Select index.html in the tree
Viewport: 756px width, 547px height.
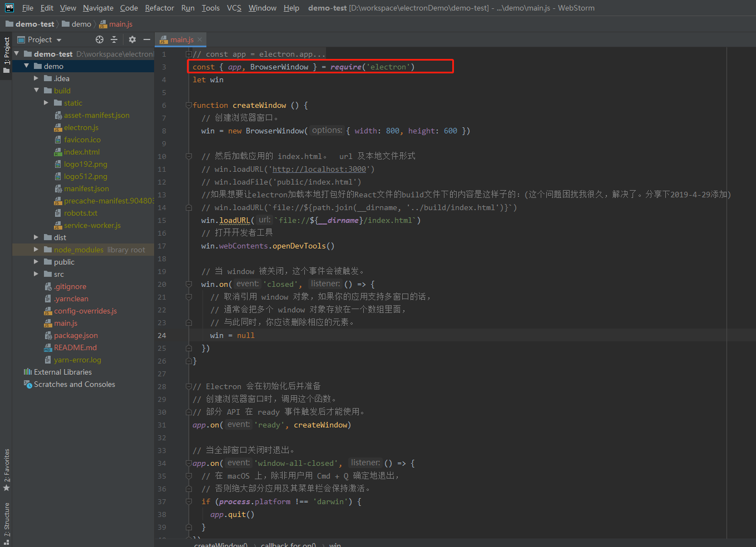(x=82, y=152)
